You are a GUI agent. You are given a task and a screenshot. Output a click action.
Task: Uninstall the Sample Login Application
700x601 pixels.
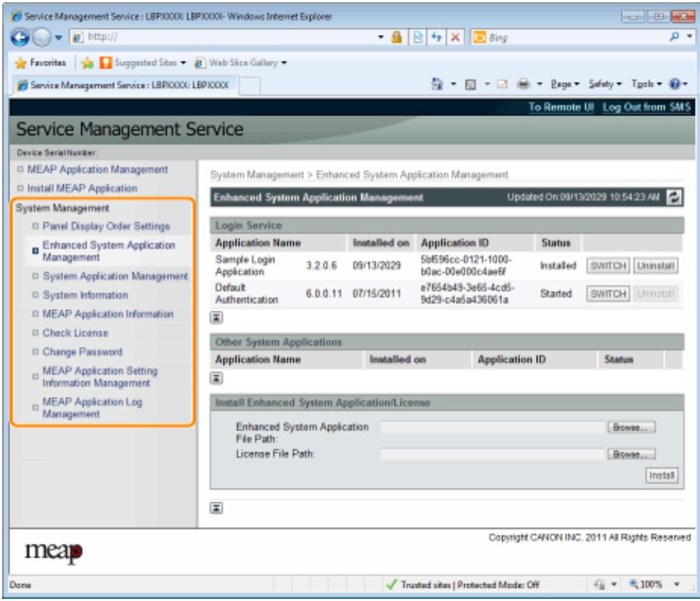(x=655, y=266)
